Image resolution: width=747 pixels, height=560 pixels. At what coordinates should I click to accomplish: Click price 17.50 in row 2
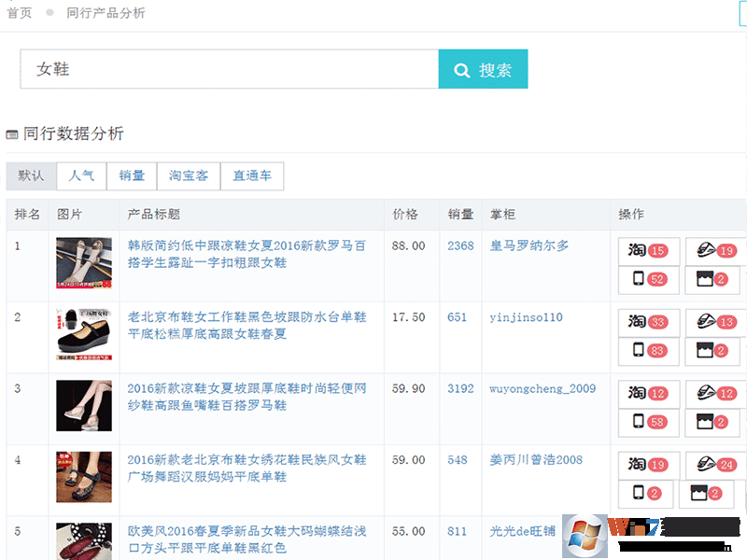[x=408, y=317]
